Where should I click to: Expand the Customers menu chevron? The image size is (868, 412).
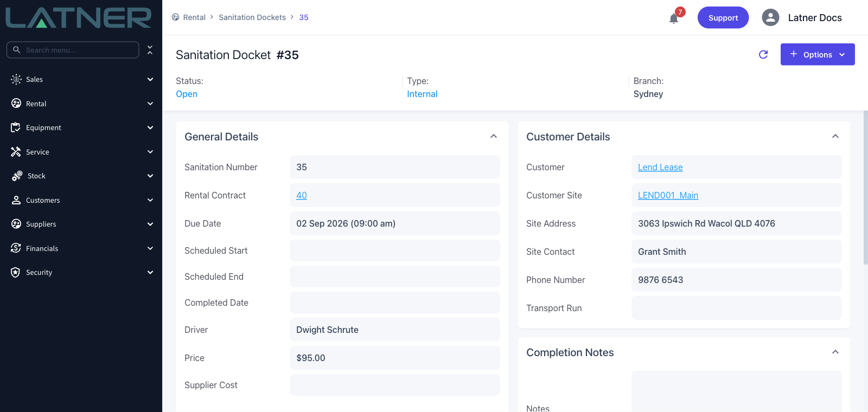point(150,200)
